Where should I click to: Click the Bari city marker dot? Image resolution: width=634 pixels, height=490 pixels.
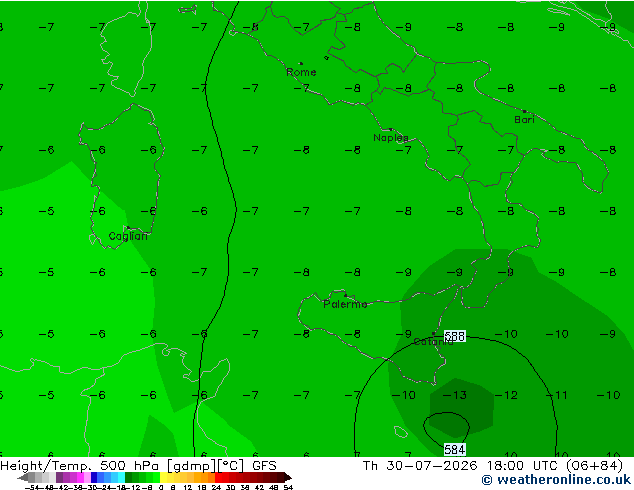[524, 111]
